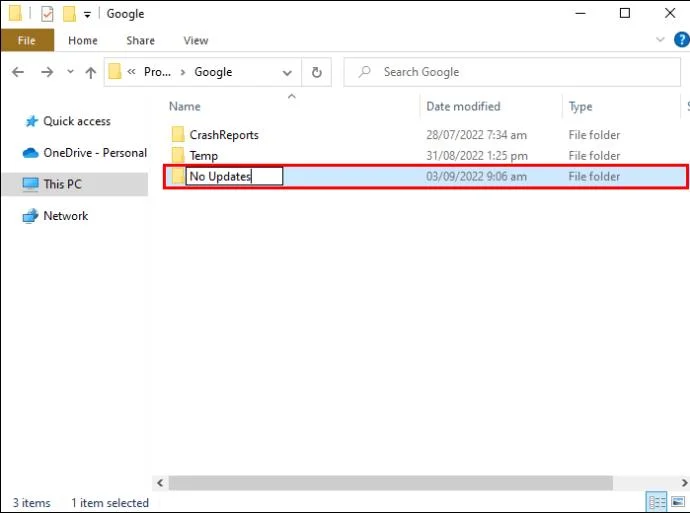This screenshot has width=690, height=513.
Task: Click the search magnifier icon
Action: coord(364,72)
